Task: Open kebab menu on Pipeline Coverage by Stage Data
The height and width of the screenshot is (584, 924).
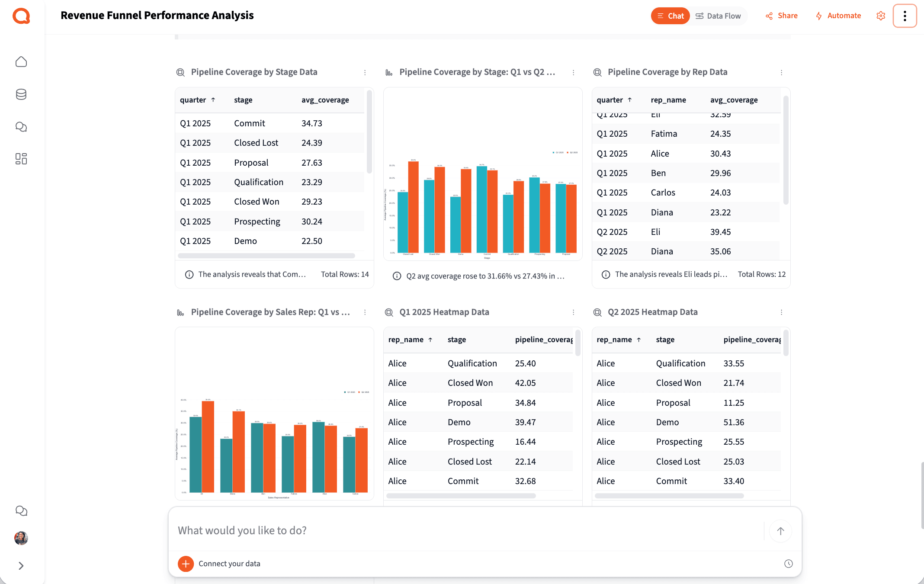Action: [365, 72]
